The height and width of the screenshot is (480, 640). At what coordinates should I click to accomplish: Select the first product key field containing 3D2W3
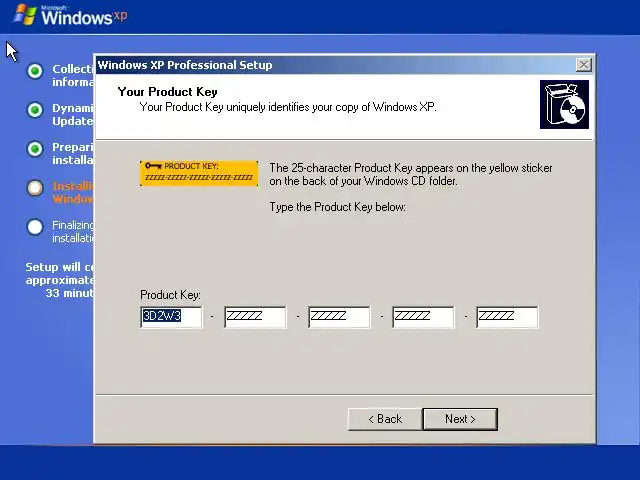point(171,317)
